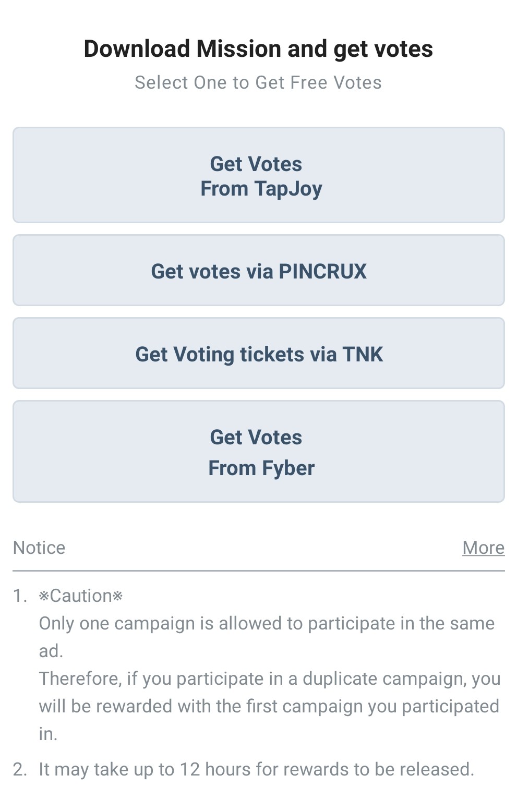Tap the reference mark symbol before Caution
Screen dimensions: 517x812
tap(43, 596)
